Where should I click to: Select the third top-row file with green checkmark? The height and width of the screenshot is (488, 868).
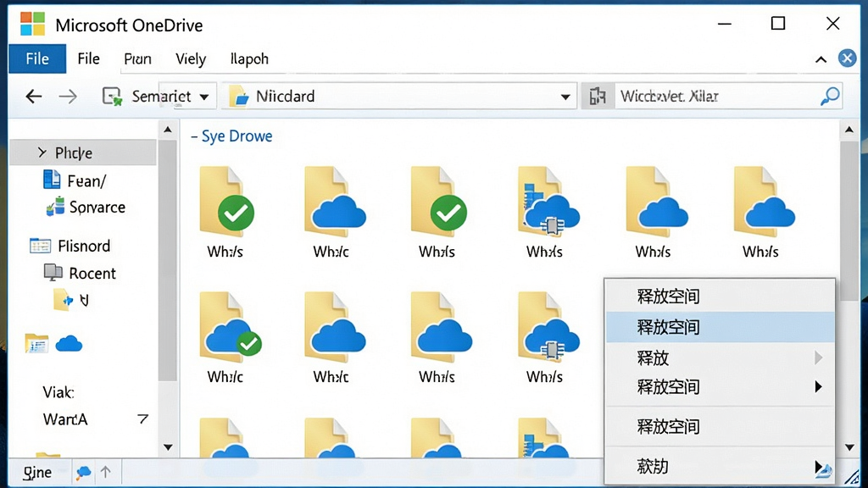(437, 213)
